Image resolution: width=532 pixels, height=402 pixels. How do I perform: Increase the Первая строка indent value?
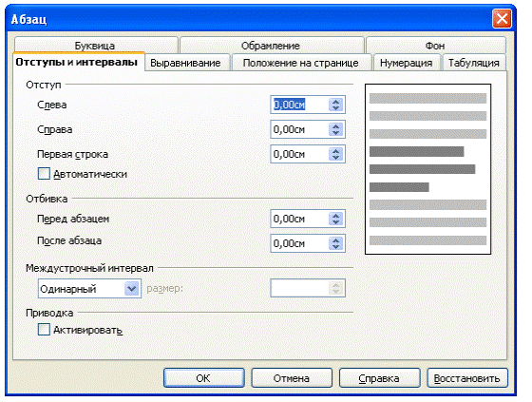pyautogui.click(x=336, y=151)
